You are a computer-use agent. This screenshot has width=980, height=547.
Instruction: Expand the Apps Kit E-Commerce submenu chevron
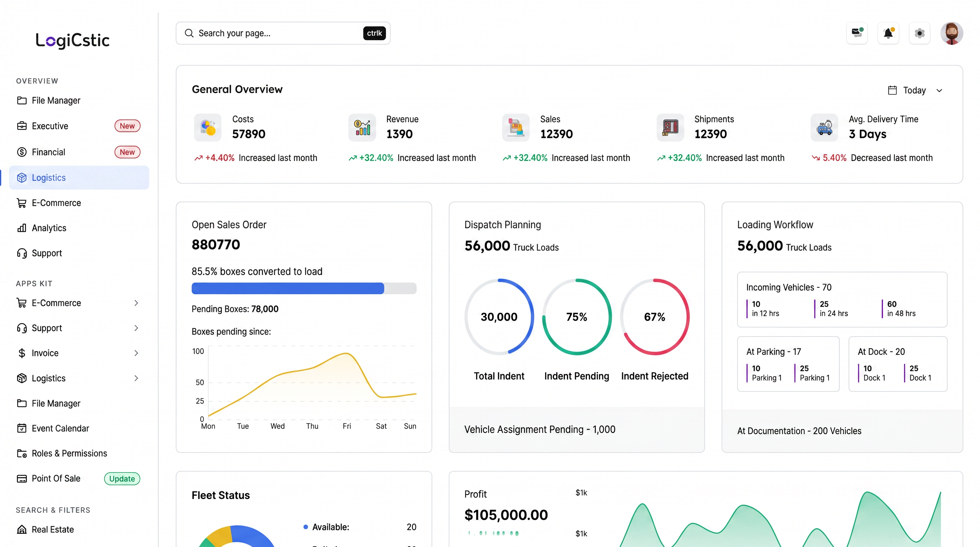click(136, 303)
